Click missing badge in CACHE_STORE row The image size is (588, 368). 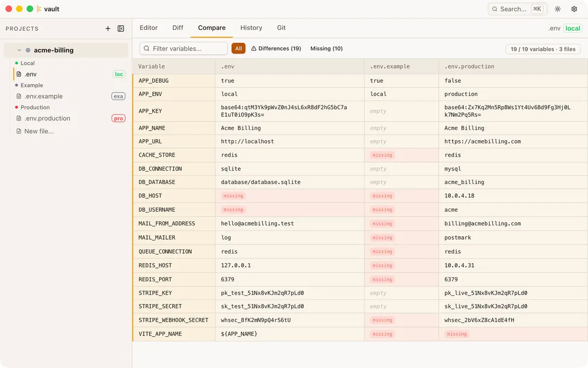382,155
